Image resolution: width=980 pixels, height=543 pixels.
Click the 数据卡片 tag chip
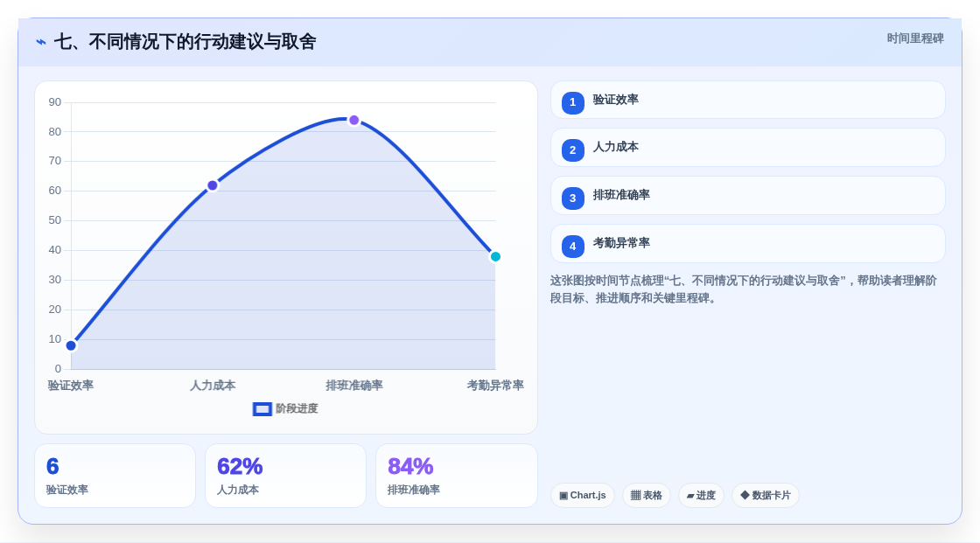coord(766,496)
